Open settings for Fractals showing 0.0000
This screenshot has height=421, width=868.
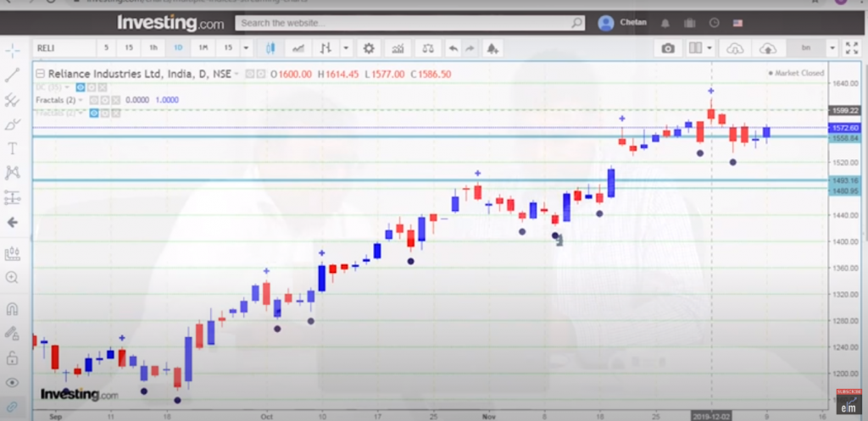point(104,100)
